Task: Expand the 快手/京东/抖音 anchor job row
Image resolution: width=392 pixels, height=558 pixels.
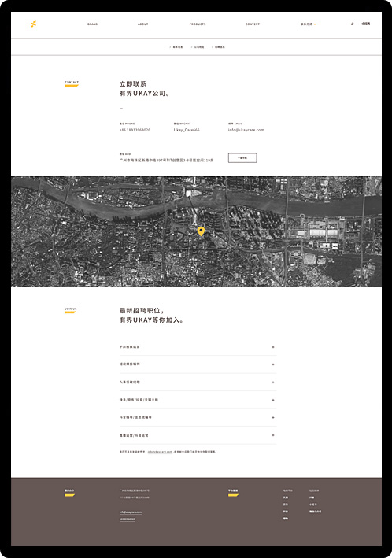Action: point(198,400)
